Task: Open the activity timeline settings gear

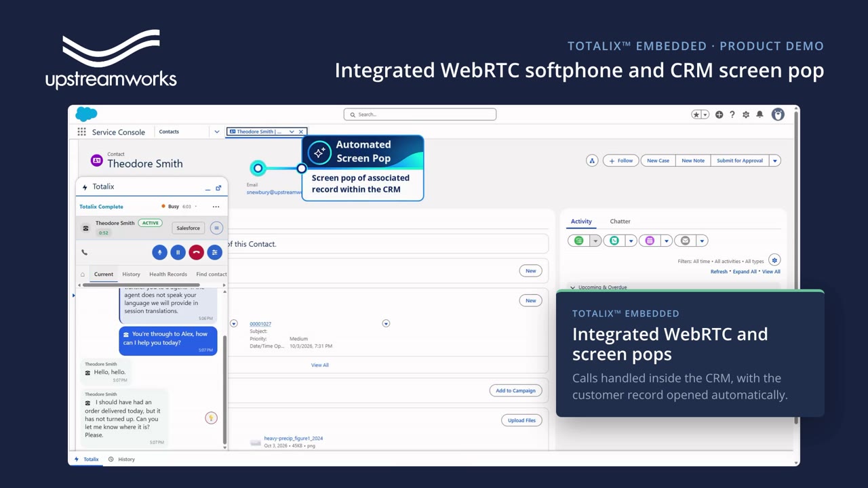Action: [x=774, y=260]
